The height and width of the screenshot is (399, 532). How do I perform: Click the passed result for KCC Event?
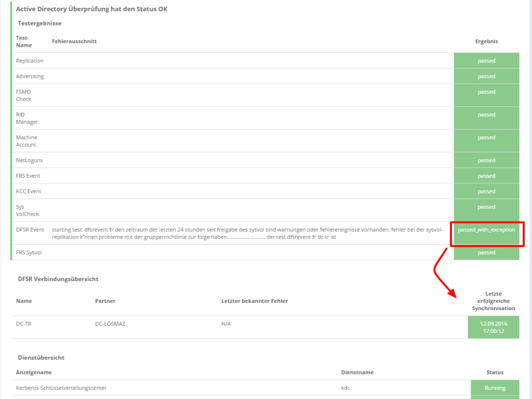pos(486,192)
